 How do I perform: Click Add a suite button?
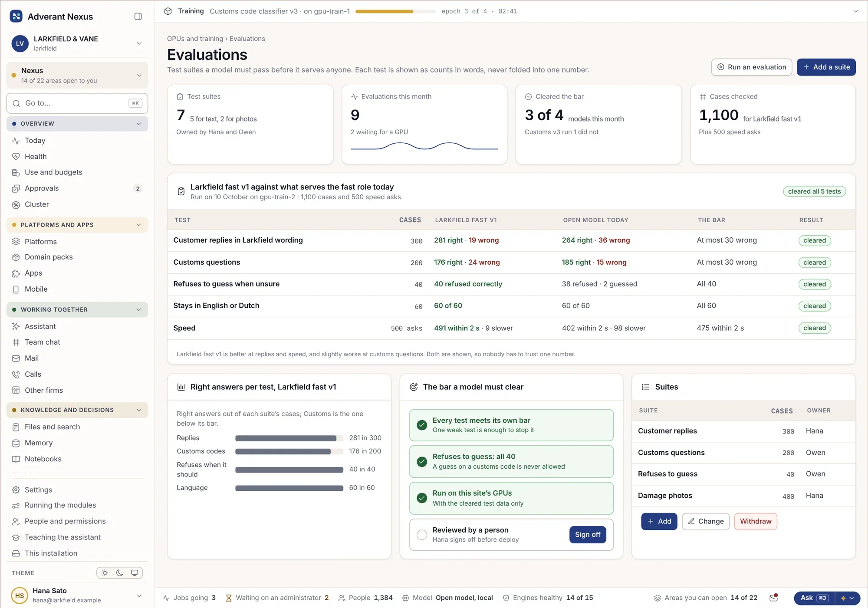[826, 67]
